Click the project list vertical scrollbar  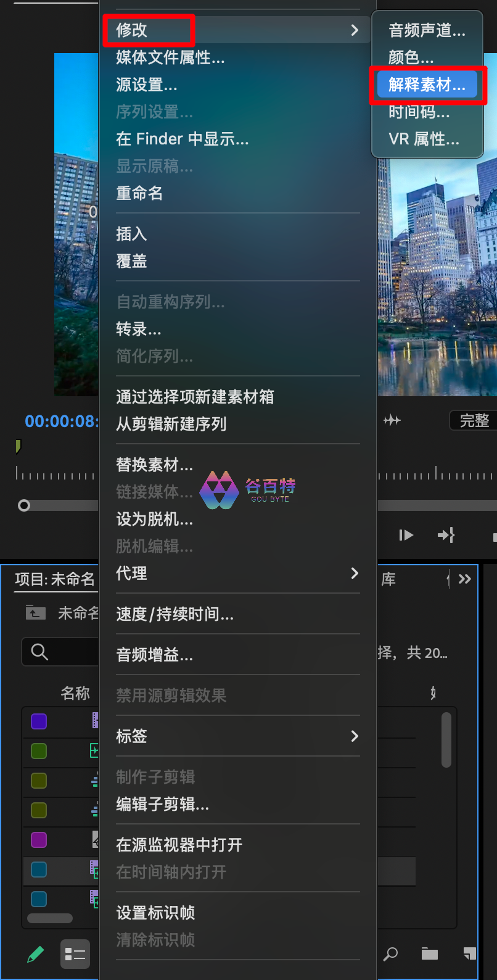[446, 740]
